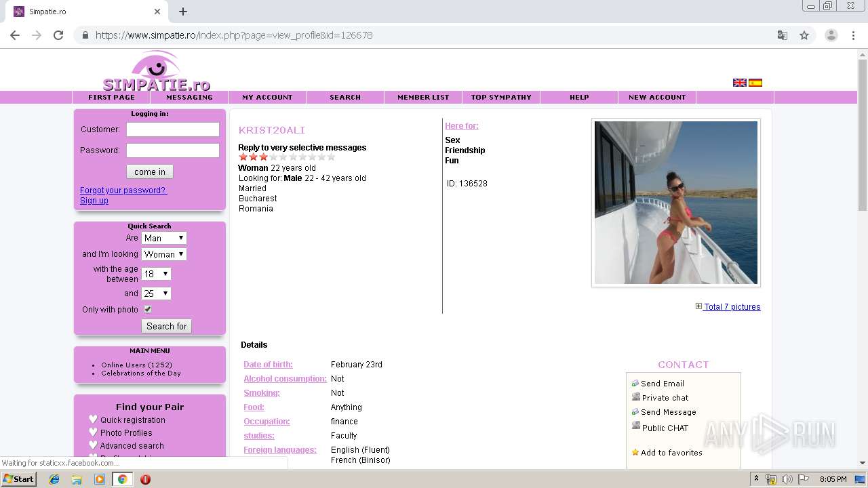The height and width of the screenshot is (488, 868).
Task: Open Photo Profiles link
Action: pyautogui.click(x=126, y=433)
